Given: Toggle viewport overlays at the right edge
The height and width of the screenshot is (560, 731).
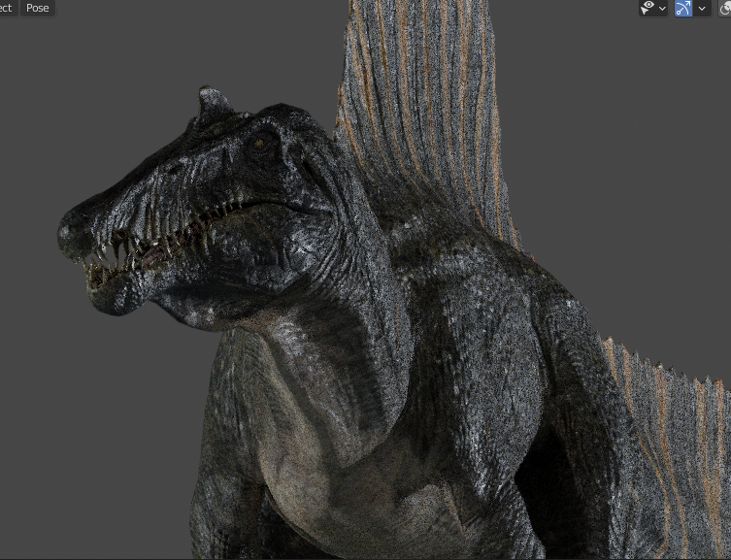Looking at the screenshot, I should point(725,8).
